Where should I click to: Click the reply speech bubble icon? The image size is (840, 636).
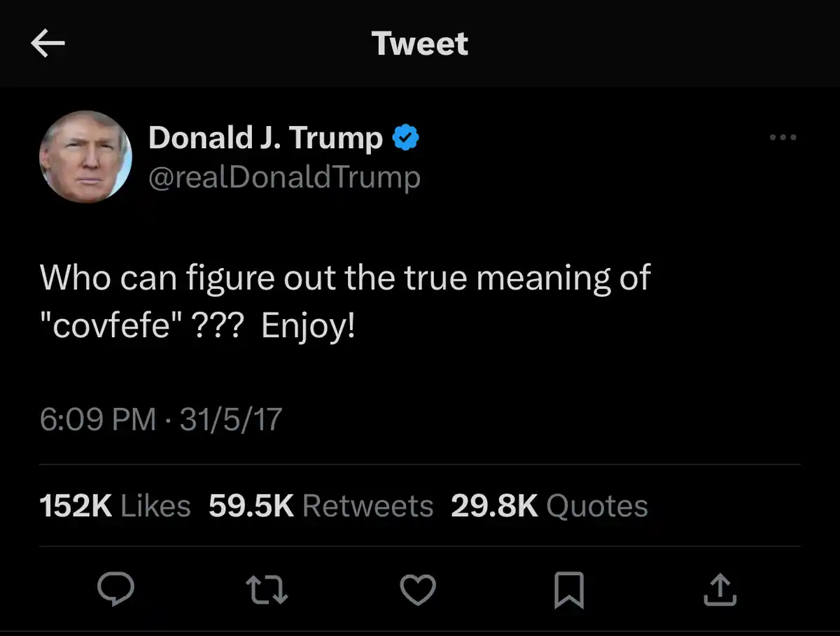coord(115,591)
